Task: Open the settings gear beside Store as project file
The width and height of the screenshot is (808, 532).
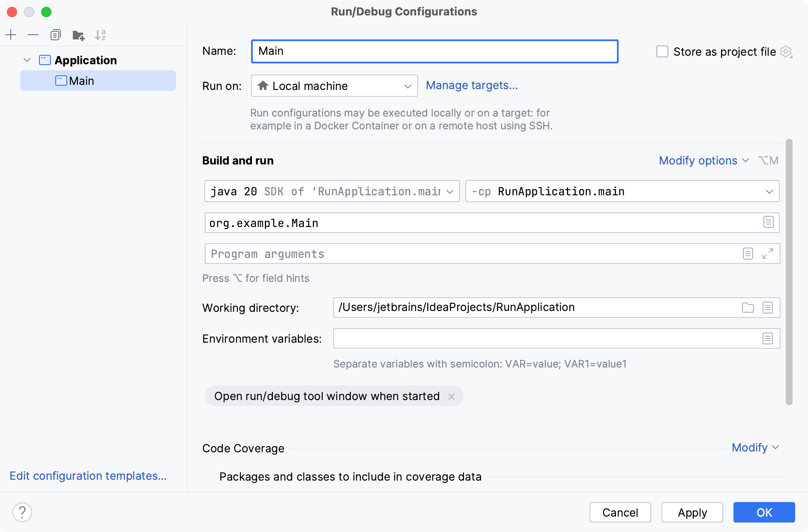Action: (x=786, y=52)
